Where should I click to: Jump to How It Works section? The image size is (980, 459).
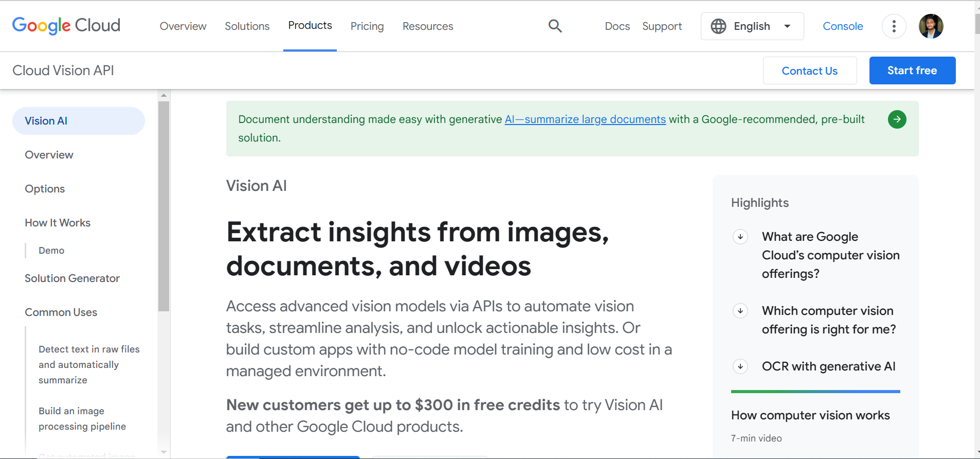[58, 223]
